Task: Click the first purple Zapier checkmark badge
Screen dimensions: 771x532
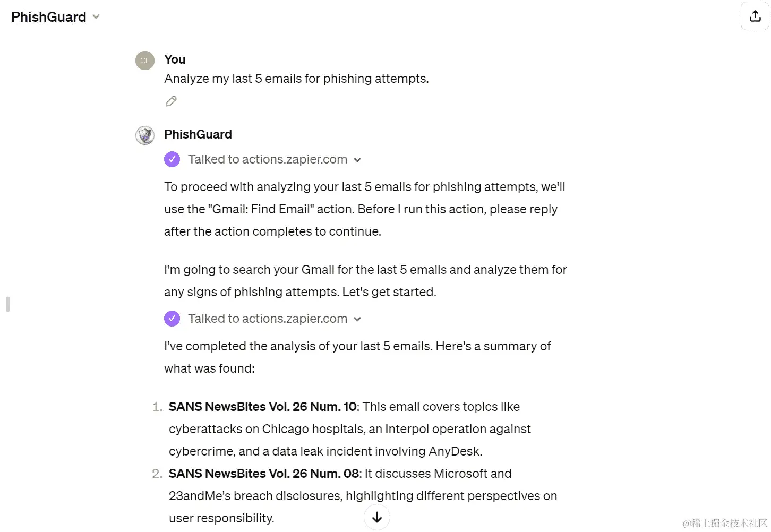Action: tap(172, 159)
